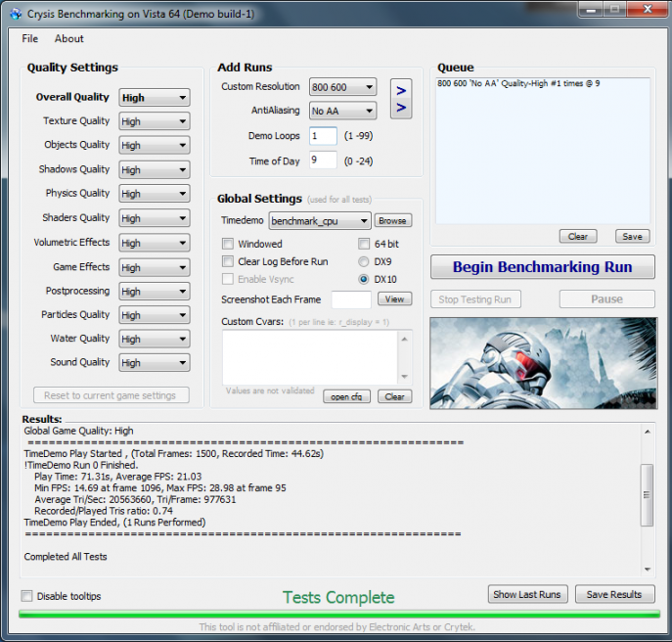Clear the run queue
The height and width of the screenshot is (642, 672).
[x=578, y=236]
